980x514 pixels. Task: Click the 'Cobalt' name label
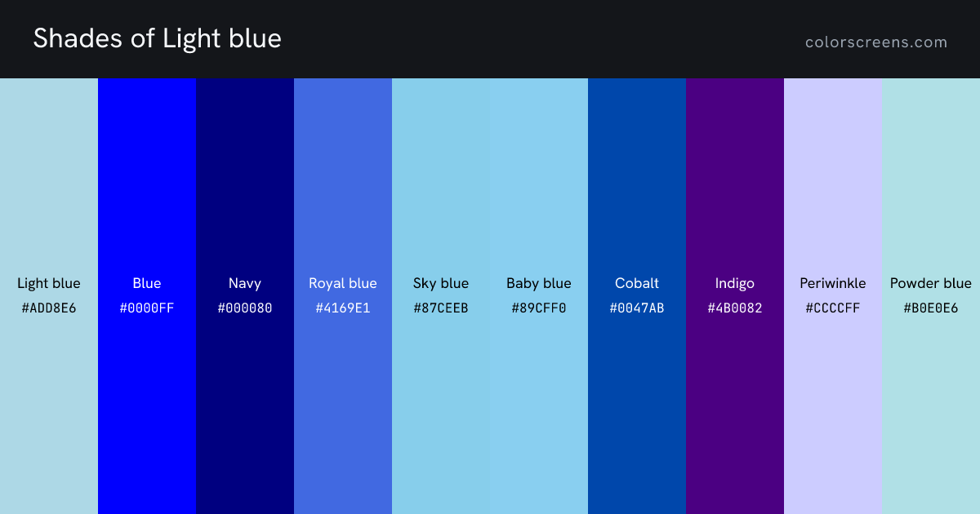637,283
